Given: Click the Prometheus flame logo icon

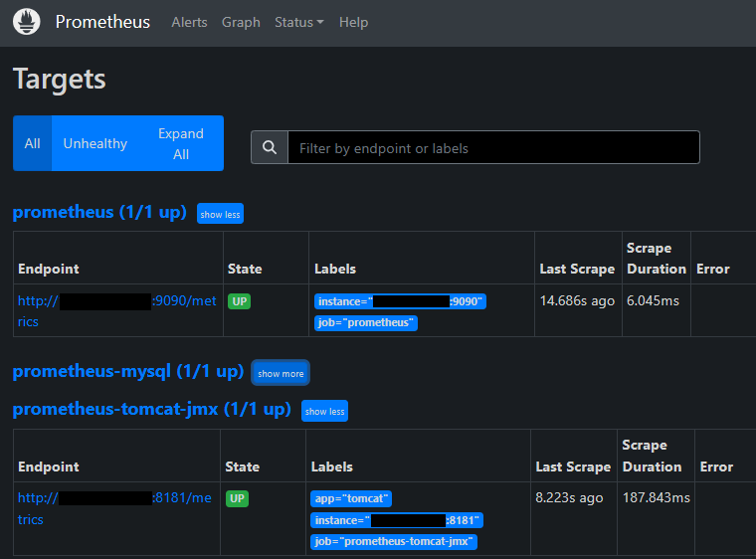Looking at the screenshot, I should [x=27, y=22].
